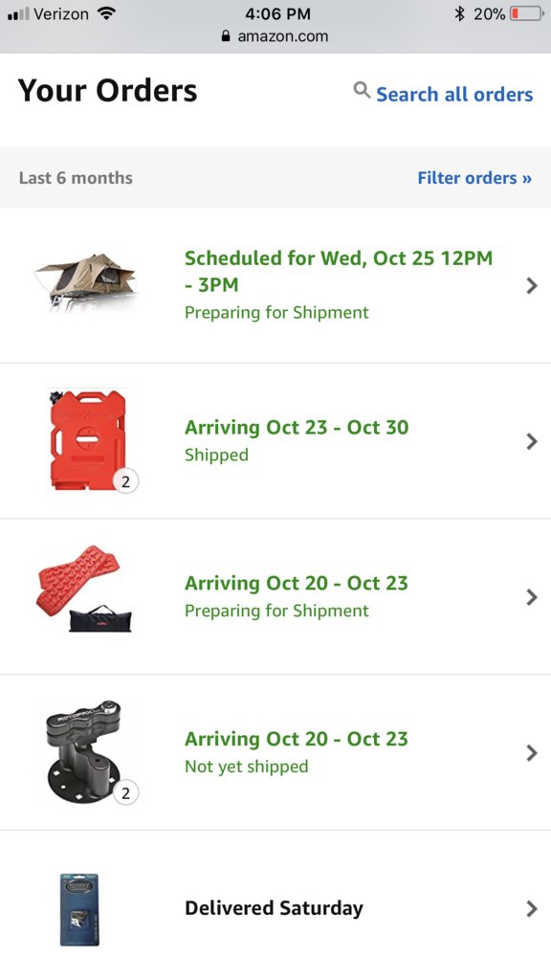Image resolution: width=551 pixels, height=980 pixels.
Task: Expand the Delivered Saturday order chevron
Action: click(x=532, y=908)
